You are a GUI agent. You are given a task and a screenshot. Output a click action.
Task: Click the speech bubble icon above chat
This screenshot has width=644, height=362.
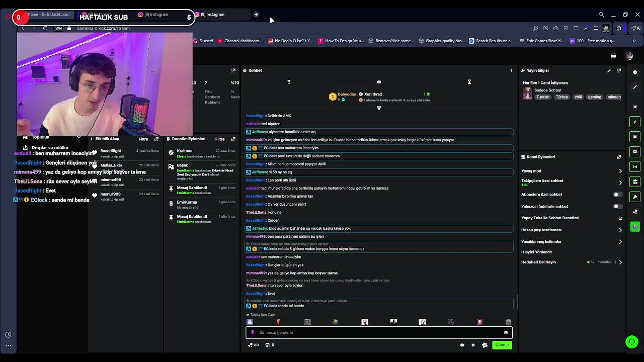click(x=379, y=82)
